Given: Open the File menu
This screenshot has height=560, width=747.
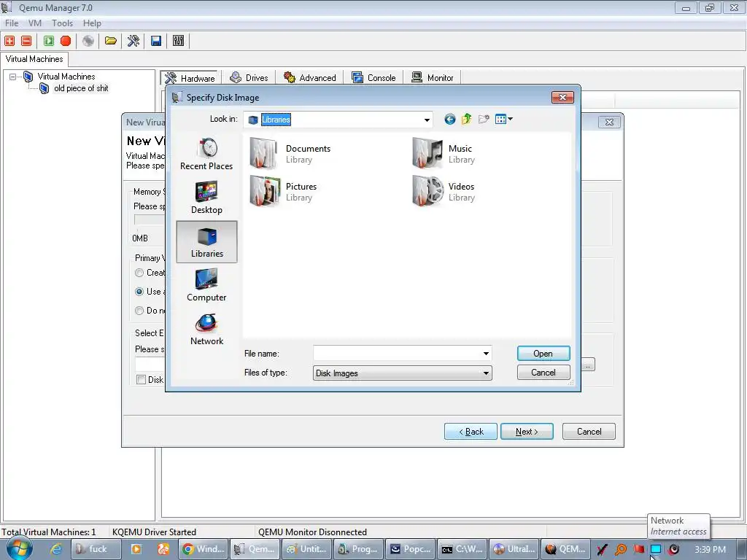Looking at the screenshot, I should click(12, 23).
